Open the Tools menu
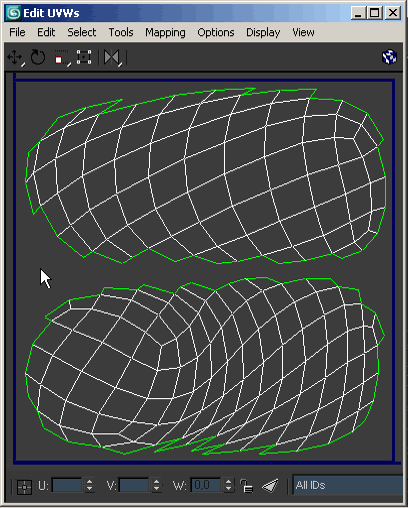Screen dimensions: 408x508 121,32
